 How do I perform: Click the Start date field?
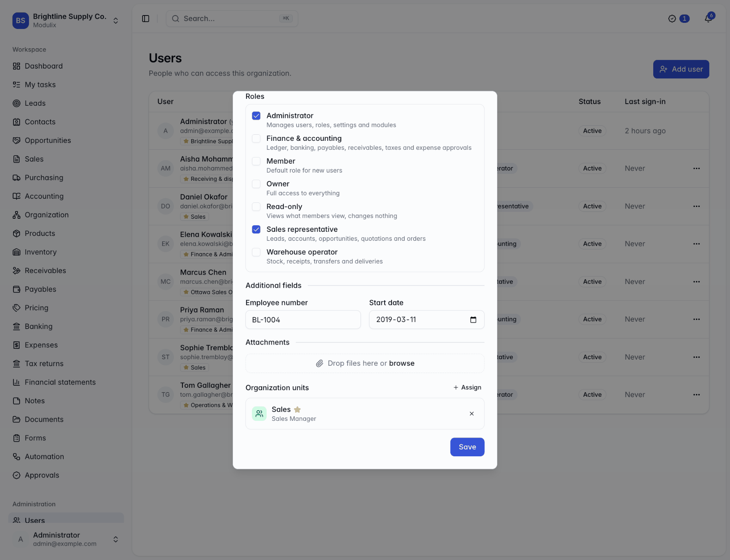tap(427, 320)
